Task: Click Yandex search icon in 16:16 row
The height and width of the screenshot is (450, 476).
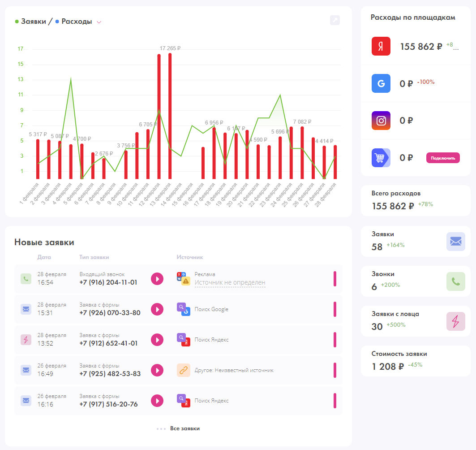Action: tap(183, 400)
